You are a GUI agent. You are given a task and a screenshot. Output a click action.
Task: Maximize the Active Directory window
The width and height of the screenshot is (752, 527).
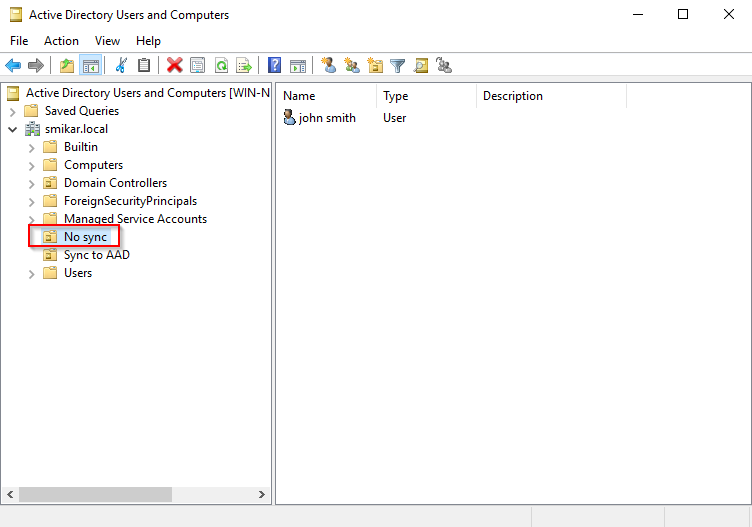tap(683, 14)
